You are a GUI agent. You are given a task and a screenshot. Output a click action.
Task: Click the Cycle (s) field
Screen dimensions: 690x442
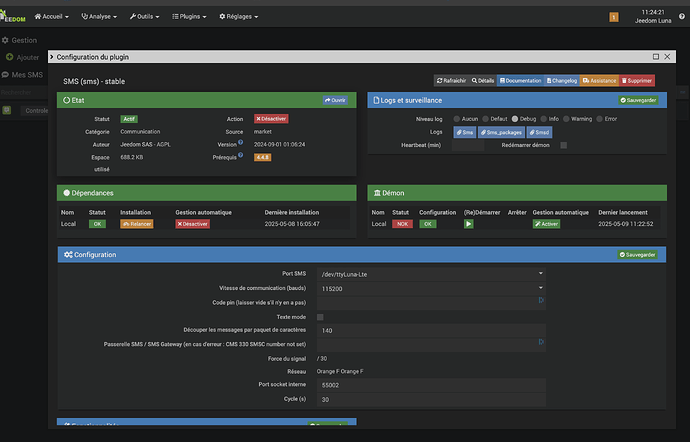(431, 400)
